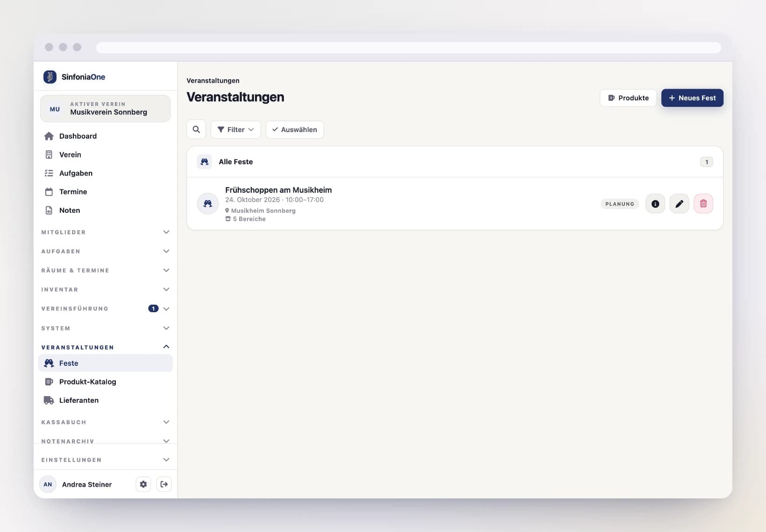Delete Frühschoppen am Musikheim via trash icon
This screenshot has width=766, height=532.
click(x=703, y=204)
